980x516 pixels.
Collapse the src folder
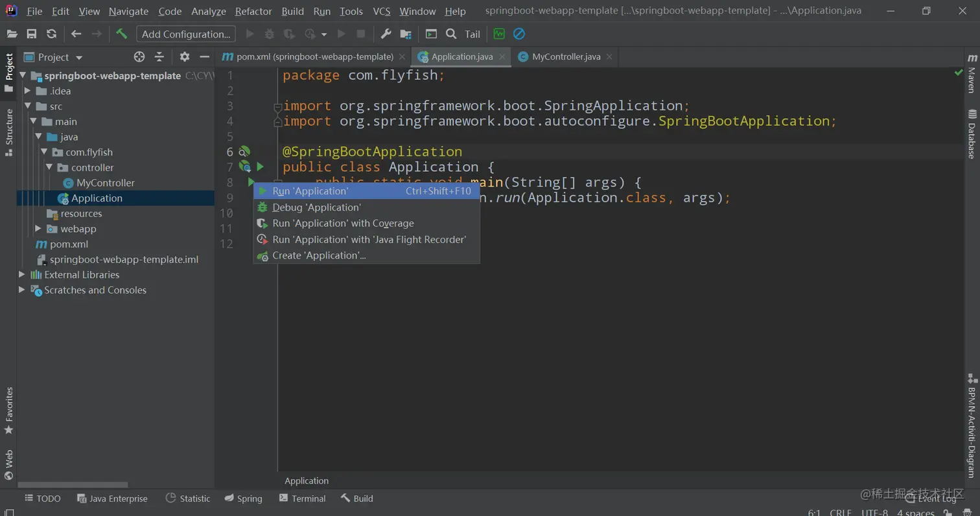pyautogui.click(x=28, y=106)
